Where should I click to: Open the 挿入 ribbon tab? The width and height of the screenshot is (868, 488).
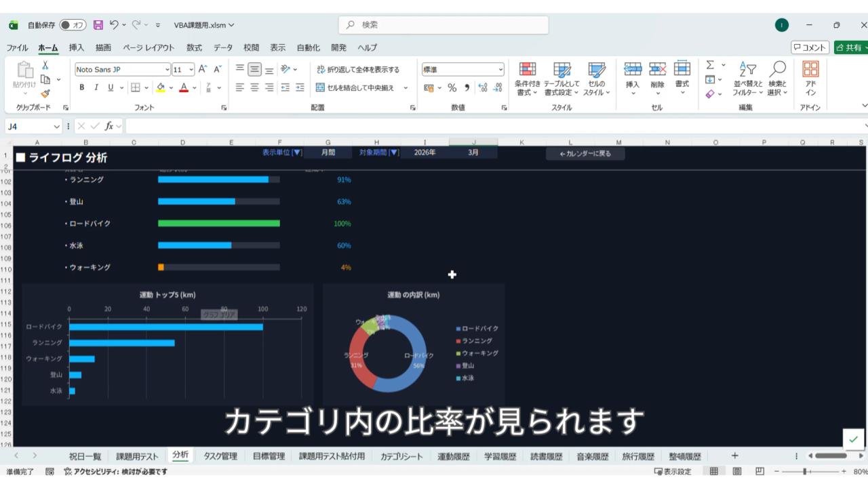pos(77,47)
